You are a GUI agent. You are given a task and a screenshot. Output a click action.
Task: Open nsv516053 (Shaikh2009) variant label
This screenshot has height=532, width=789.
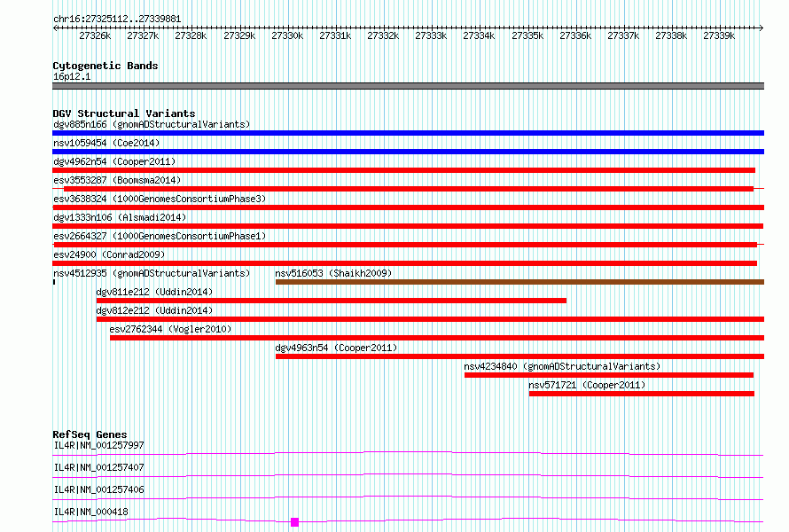click(x=333, y=273)
